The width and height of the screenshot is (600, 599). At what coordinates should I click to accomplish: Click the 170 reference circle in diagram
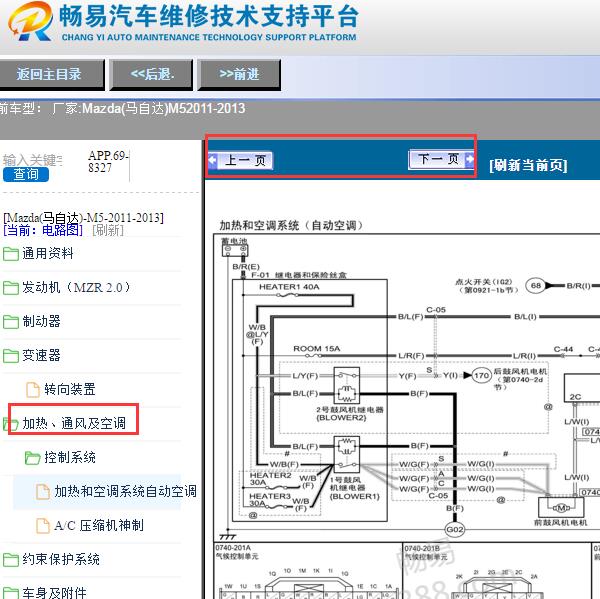(481, 375)
